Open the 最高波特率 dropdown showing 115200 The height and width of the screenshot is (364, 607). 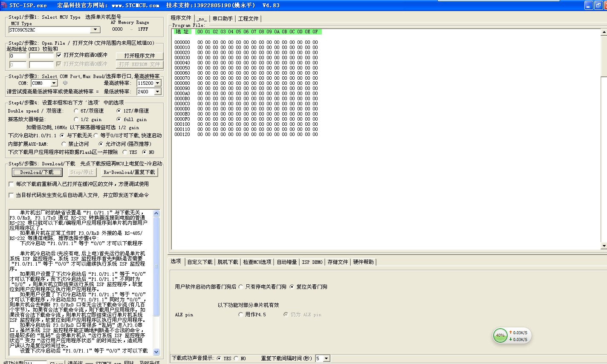pos(158,83)
